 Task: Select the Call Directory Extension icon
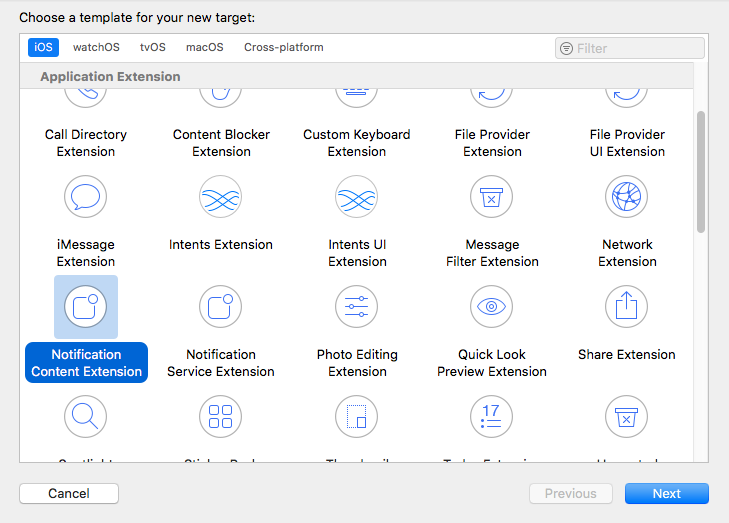click(86, 98)
